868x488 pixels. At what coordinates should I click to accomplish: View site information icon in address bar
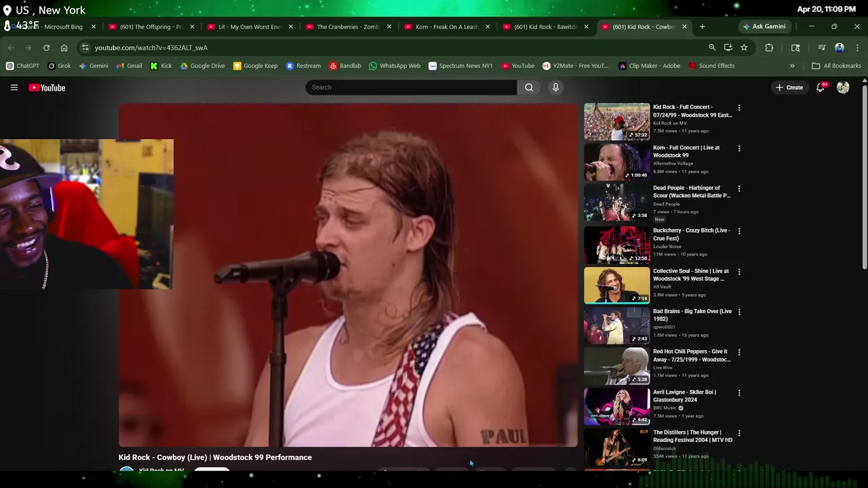(x=84, y=47)
